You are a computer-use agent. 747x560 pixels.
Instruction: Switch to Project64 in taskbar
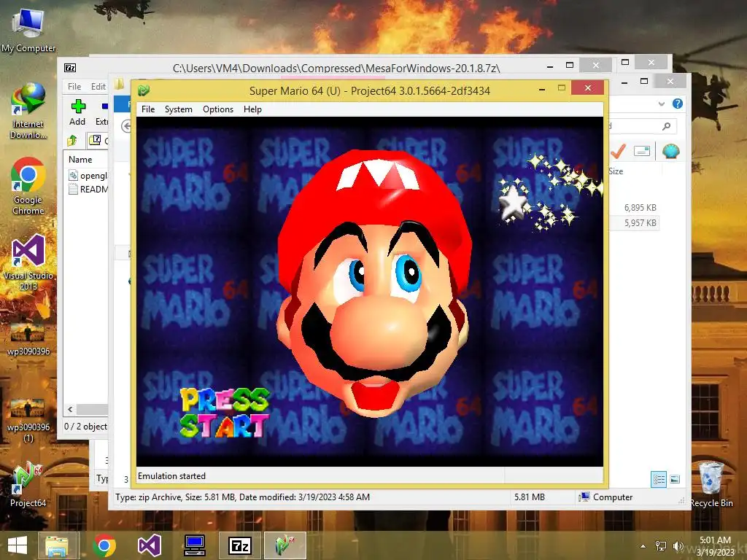(285, 545)
